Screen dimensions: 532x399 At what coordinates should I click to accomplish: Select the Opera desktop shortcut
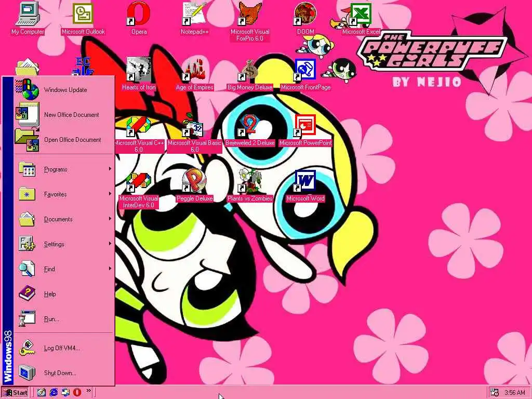tap(139, 19)
